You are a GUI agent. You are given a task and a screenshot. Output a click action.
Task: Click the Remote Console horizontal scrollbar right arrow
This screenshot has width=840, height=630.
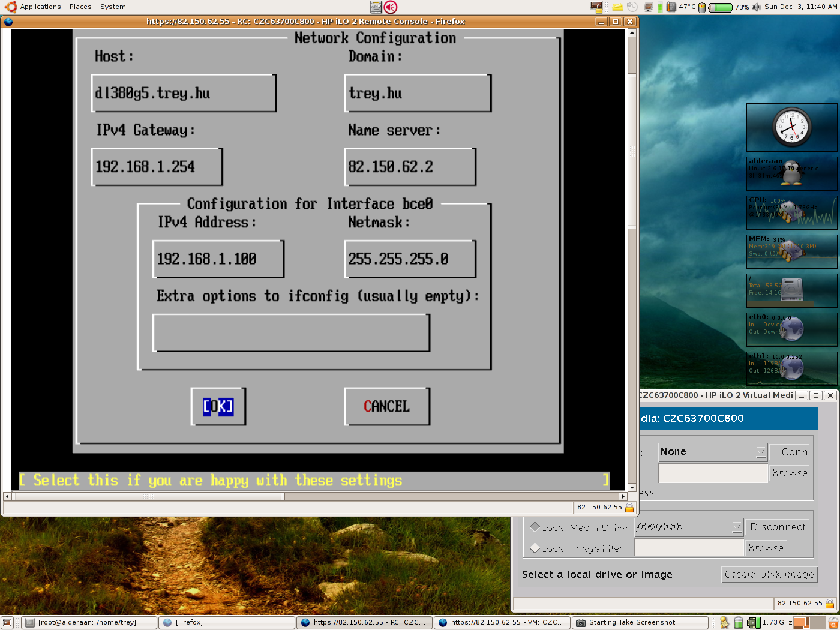click(623, 496)
